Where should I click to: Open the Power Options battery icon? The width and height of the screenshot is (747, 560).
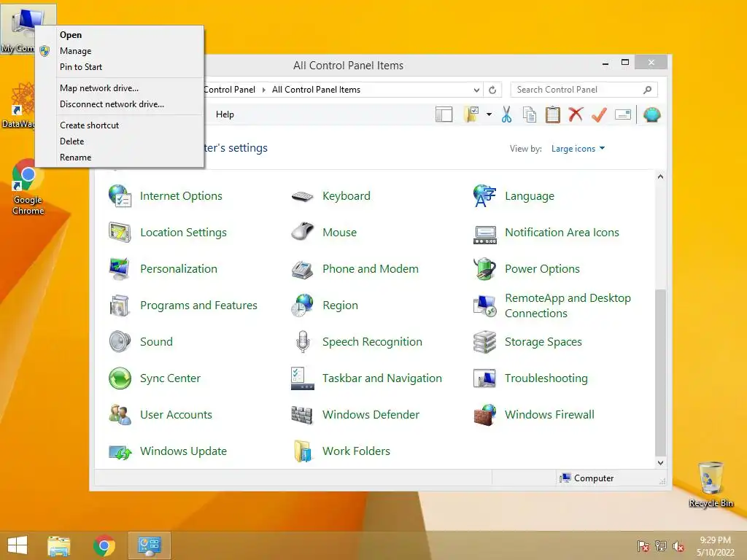click(x=485, y=269)
